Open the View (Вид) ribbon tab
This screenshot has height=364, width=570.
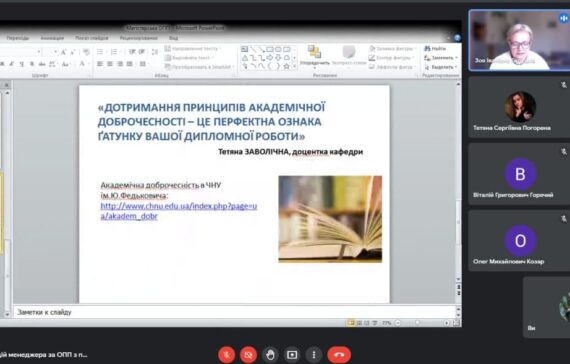pyautogui.click(x=173, y=38)
